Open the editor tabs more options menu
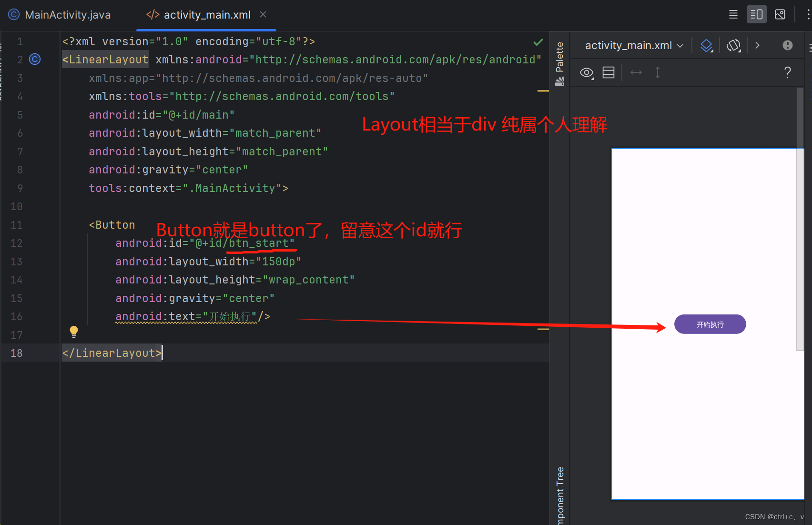The image size is (812, 525). 808,14
